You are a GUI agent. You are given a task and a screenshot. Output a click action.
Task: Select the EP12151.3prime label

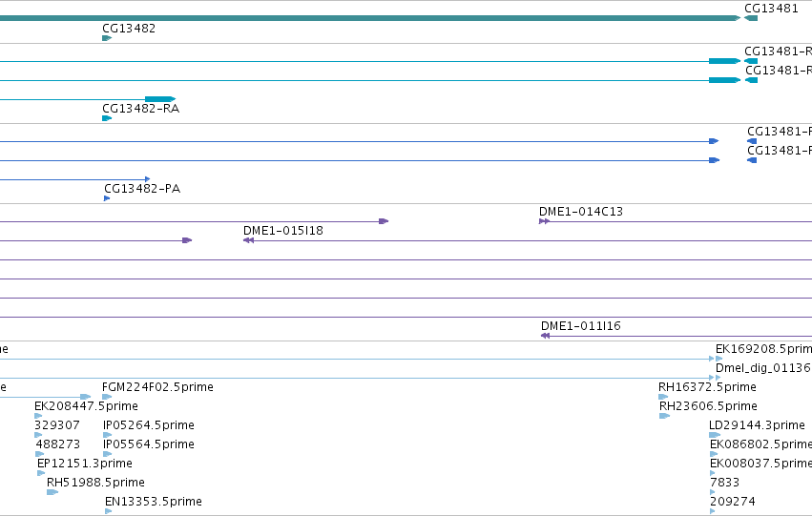tap(84, 464)
